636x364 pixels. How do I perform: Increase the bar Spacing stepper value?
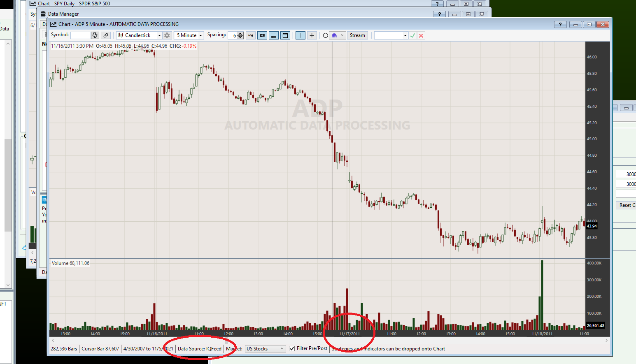[x=240, y=34]
